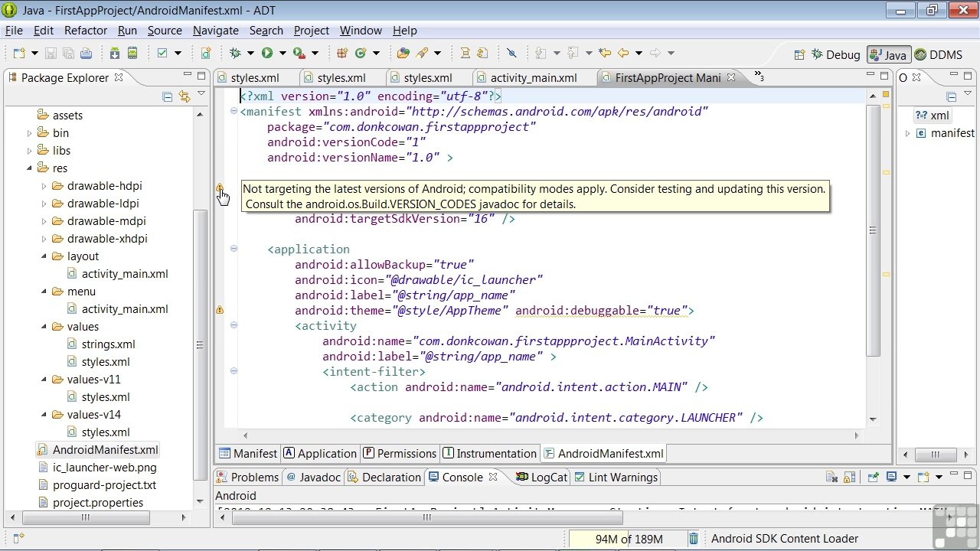Open the Refactor menu
980x551 pixels.
pyautogui.click(x=86, y=31)
